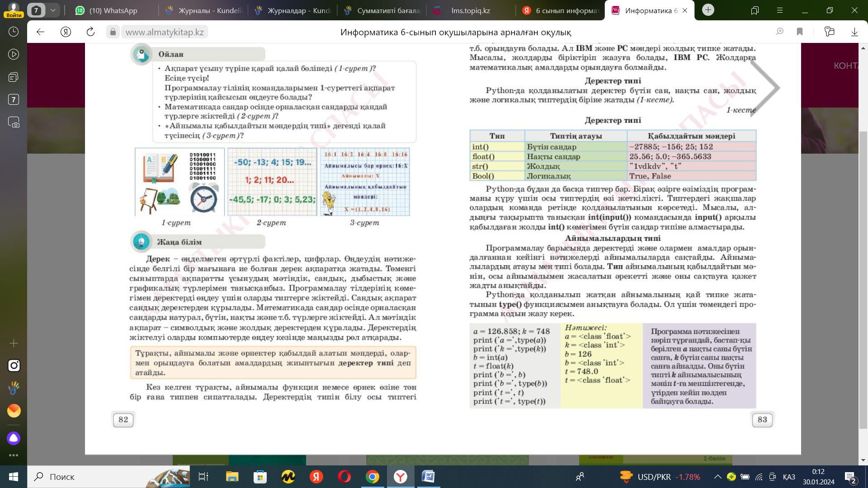This screenshot has width=868, height=488.
Task: Launch Alice assistant purple icon
Action: coord(14,438)
